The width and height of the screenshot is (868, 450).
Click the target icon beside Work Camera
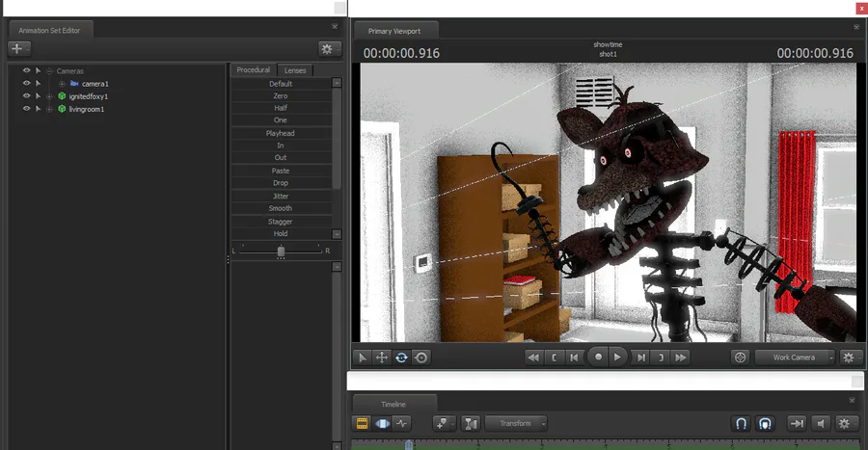[x=740, y=357]
